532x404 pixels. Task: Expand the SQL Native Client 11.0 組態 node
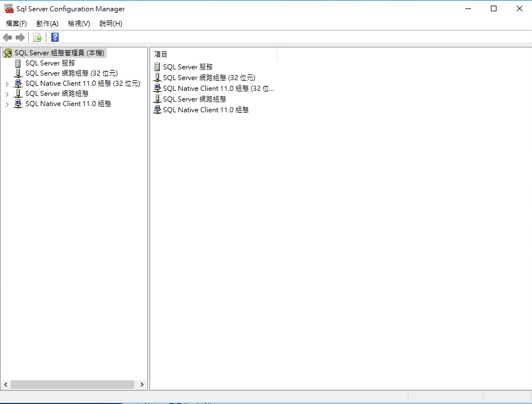tap(7, 104)
